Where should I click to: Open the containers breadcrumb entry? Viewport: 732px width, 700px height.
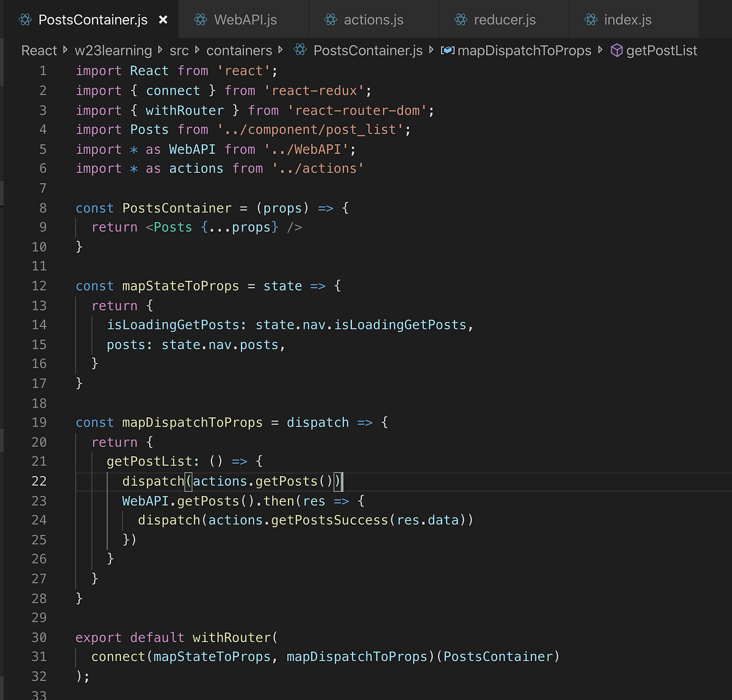click(239, 50)
